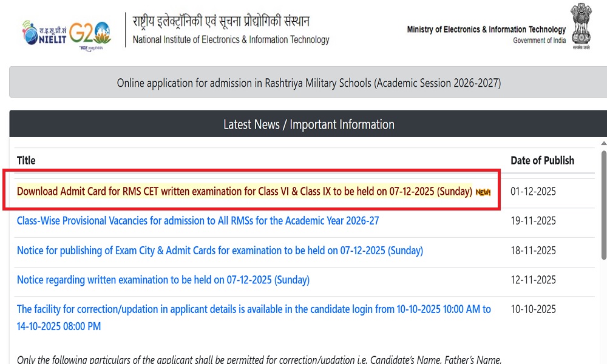Open Class-Wise Provisional Vacancies for 2026-27
The height and width of the screenshot is (364, 607).
coord(198,221)
